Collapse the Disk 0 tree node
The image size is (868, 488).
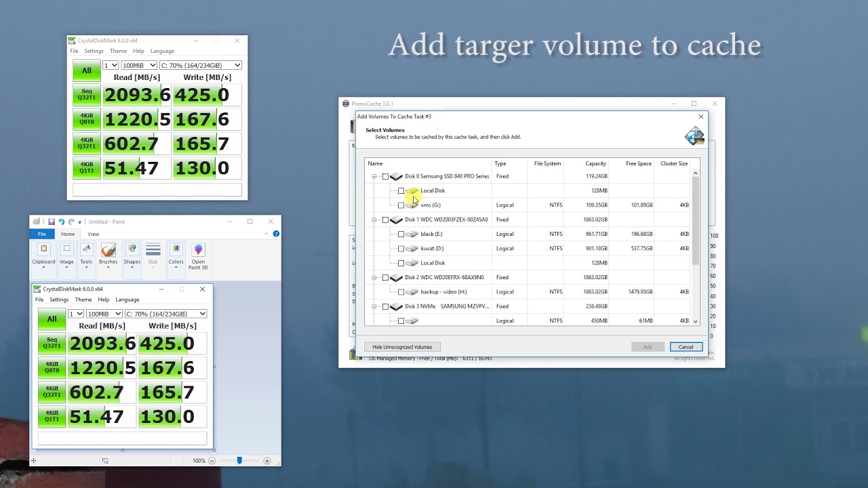point(374,176)
